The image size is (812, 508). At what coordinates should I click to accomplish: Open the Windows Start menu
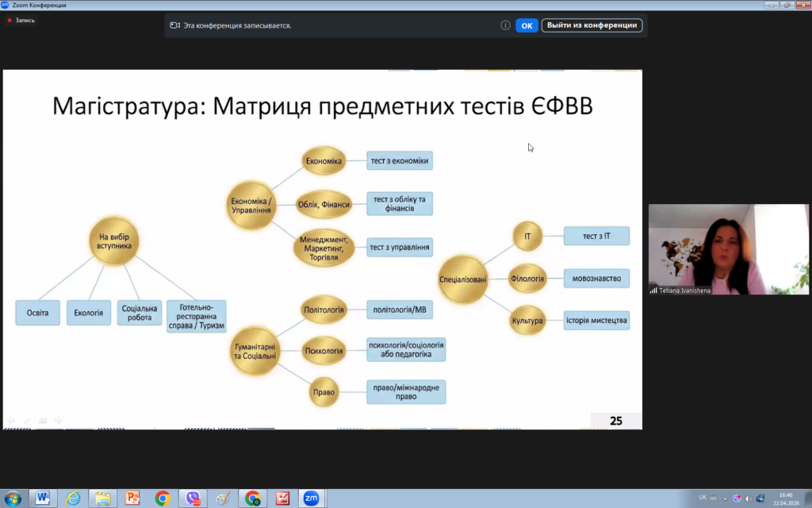click(13, 498)
